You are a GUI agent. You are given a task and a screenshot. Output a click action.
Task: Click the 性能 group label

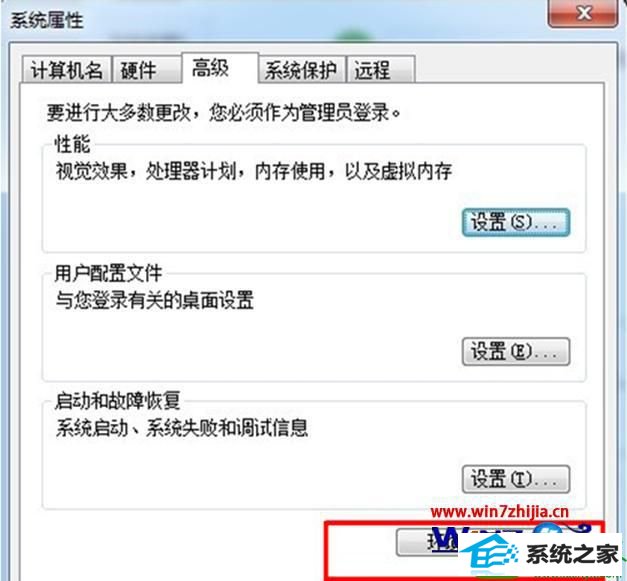72,144
